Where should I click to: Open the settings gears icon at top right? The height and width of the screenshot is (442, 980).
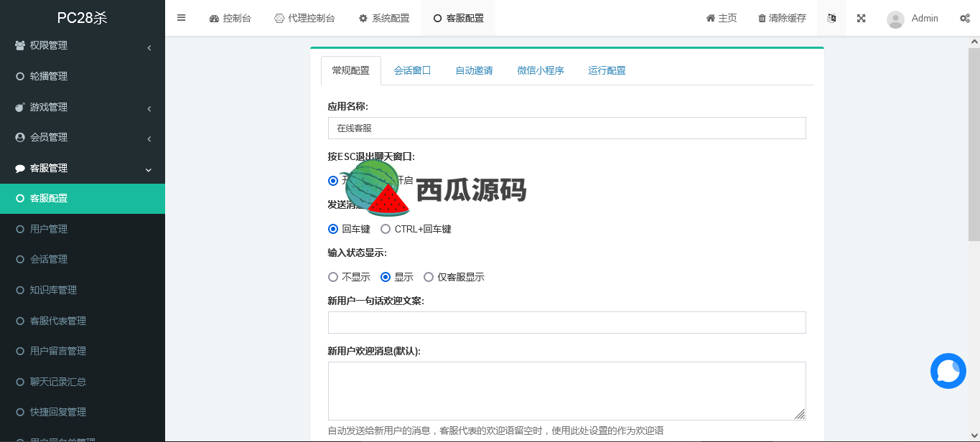(965, 18)
